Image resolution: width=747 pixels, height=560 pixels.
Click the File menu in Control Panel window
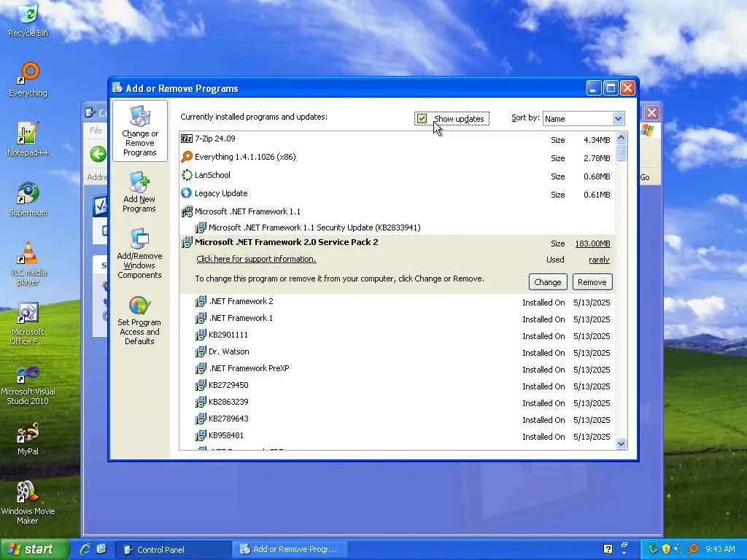(96, 131)
